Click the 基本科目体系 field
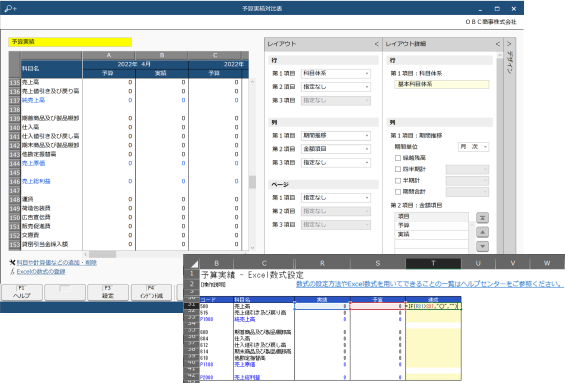The width and height of the screenshot is (565, 383). [442, 84]
